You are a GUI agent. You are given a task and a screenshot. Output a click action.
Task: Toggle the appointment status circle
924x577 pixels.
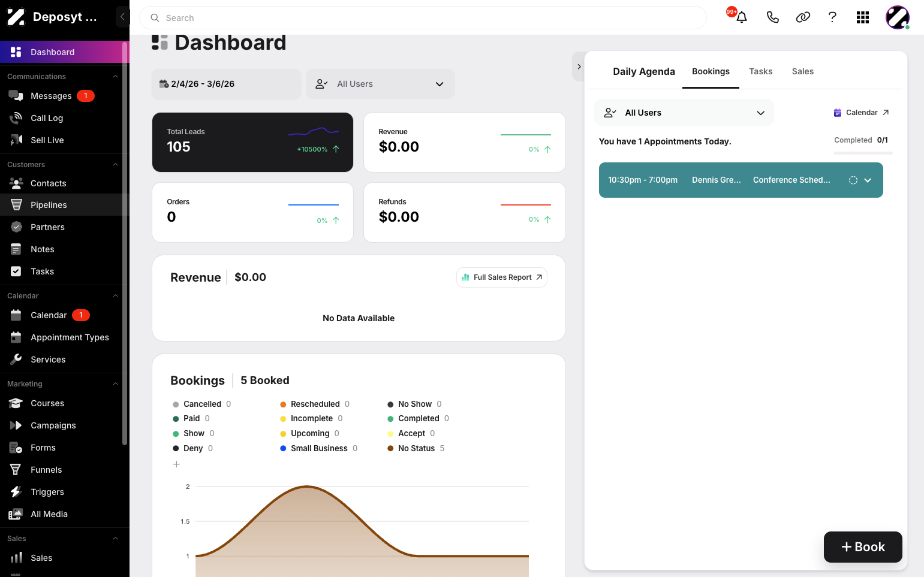click(853, 180)
